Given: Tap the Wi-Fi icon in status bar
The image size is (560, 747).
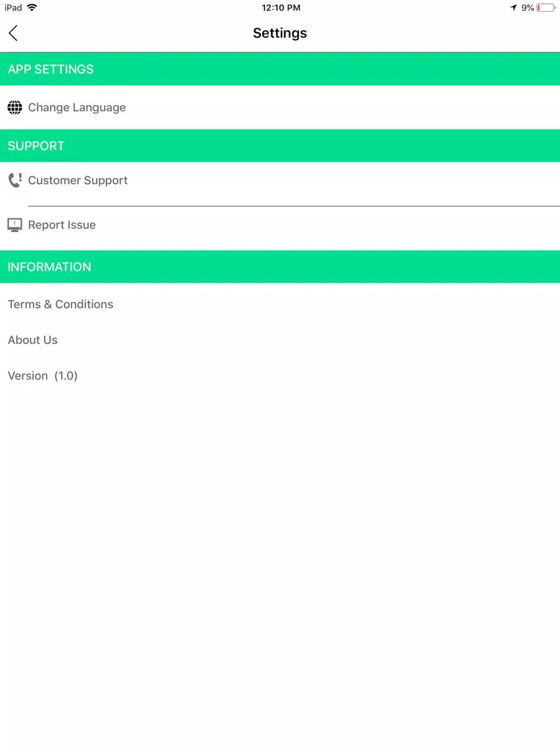Looking at the screenshot, I should (x=32, y=8).
